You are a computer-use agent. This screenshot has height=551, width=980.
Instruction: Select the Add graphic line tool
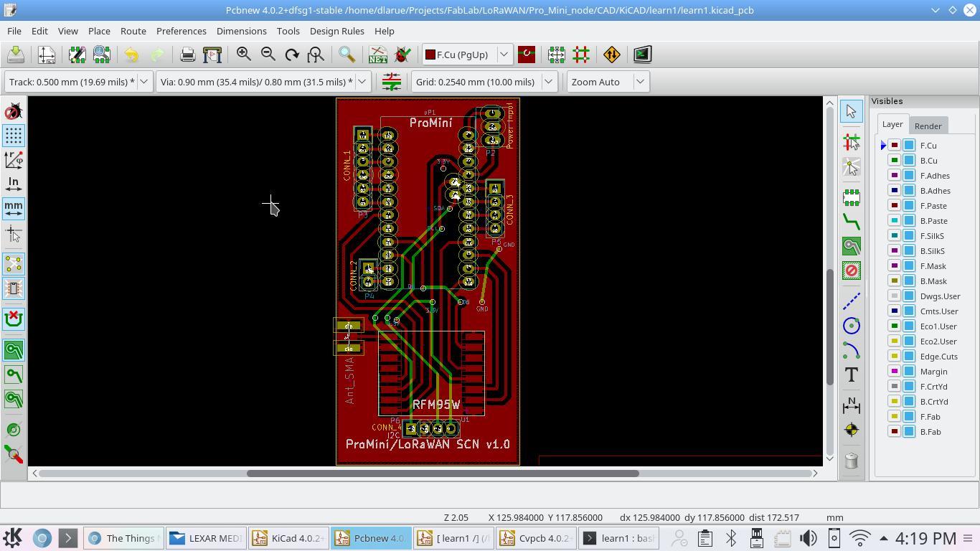pos(852,301)
